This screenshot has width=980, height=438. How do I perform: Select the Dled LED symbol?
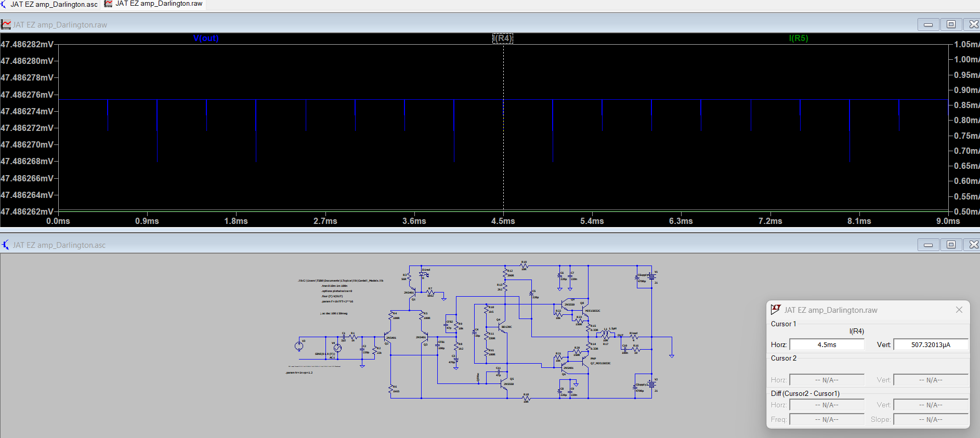tap(425, 274)
